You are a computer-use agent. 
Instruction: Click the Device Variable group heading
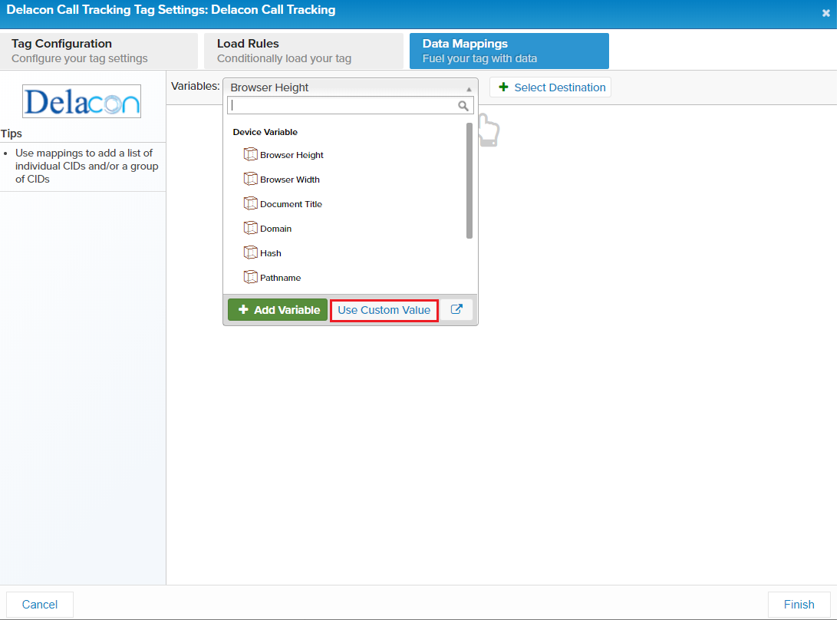[x=265, y=132]
